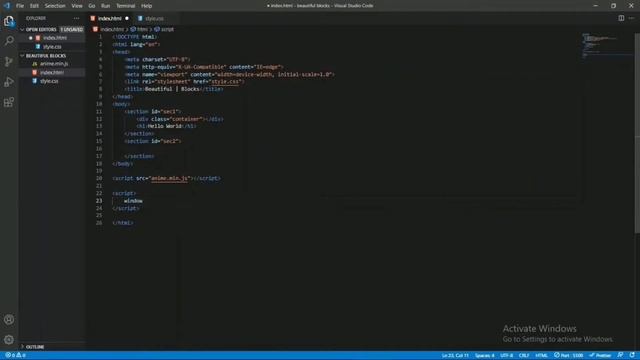
Task: Click 'Hello World' heading text line 13
Action: 164,126
